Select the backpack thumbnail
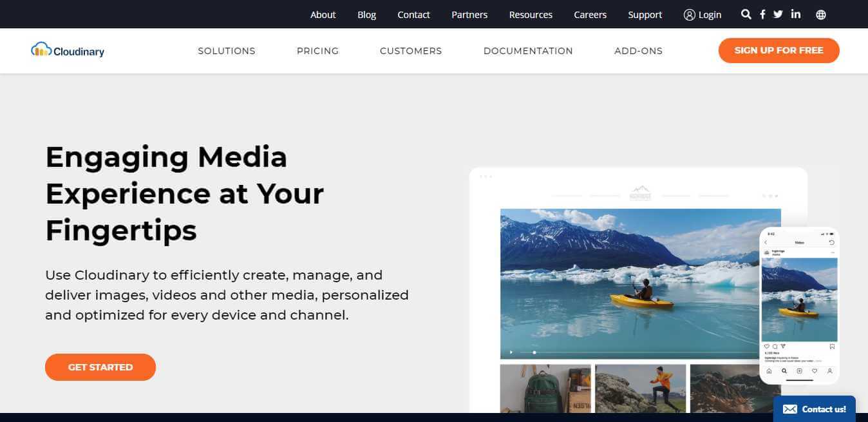868x422 pixels. [545, 388]
